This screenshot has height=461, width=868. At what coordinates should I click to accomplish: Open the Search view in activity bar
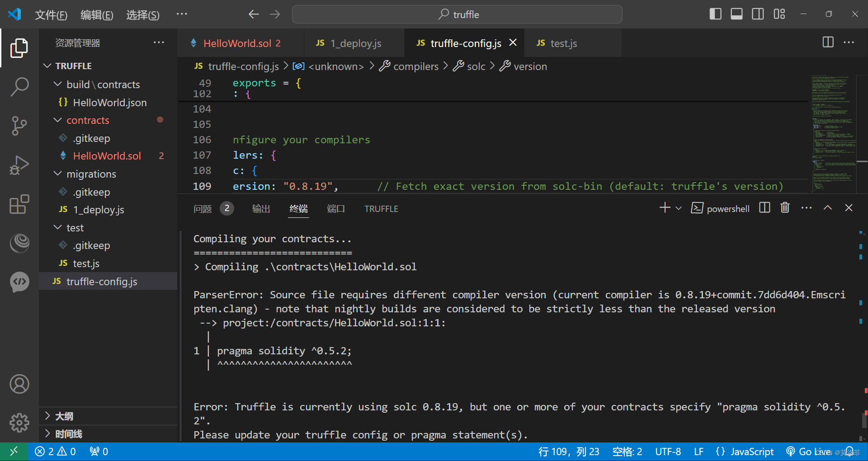coord(19,87)
